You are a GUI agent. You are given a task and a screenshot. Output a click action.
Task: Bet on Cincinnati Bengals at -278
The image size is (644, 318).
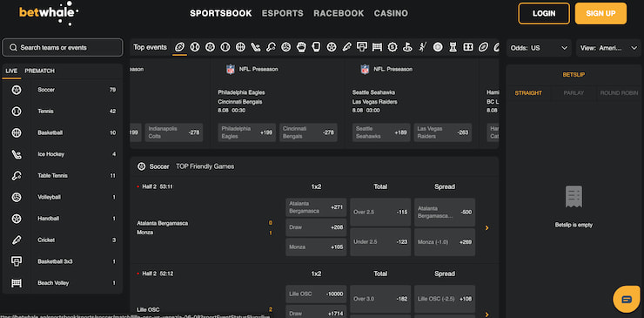point(308,132)
